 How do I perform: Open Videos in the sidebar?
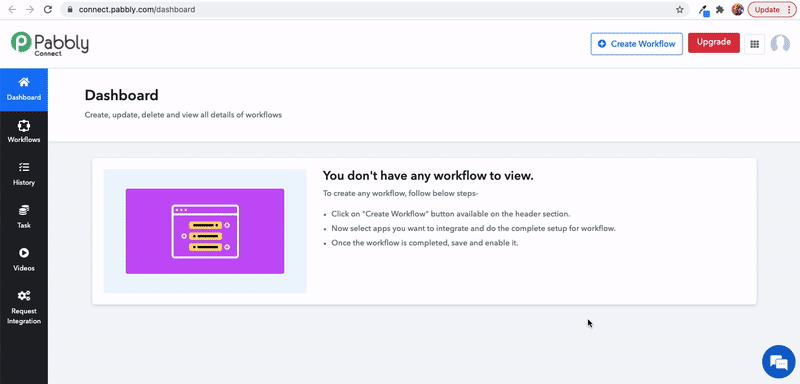pyautogui.click(x=24, y=261)
